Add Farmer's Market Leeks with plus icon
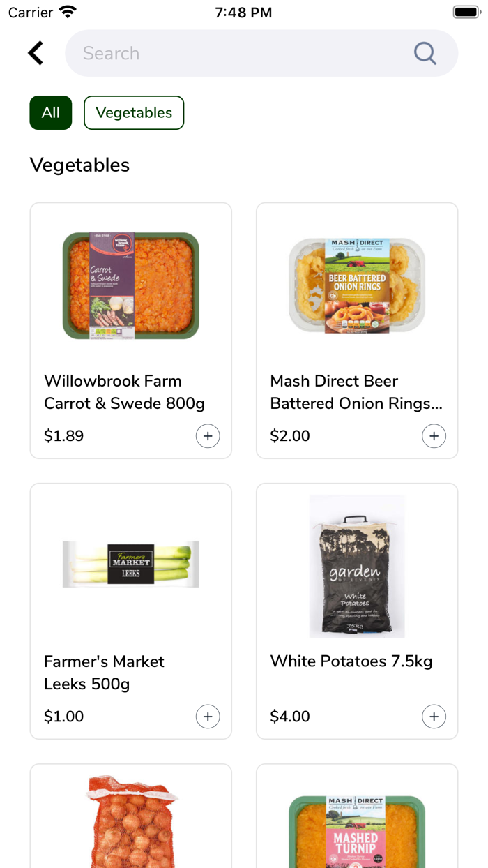The width and height of the screenshot is (488, 868). [x=208, y=717]
